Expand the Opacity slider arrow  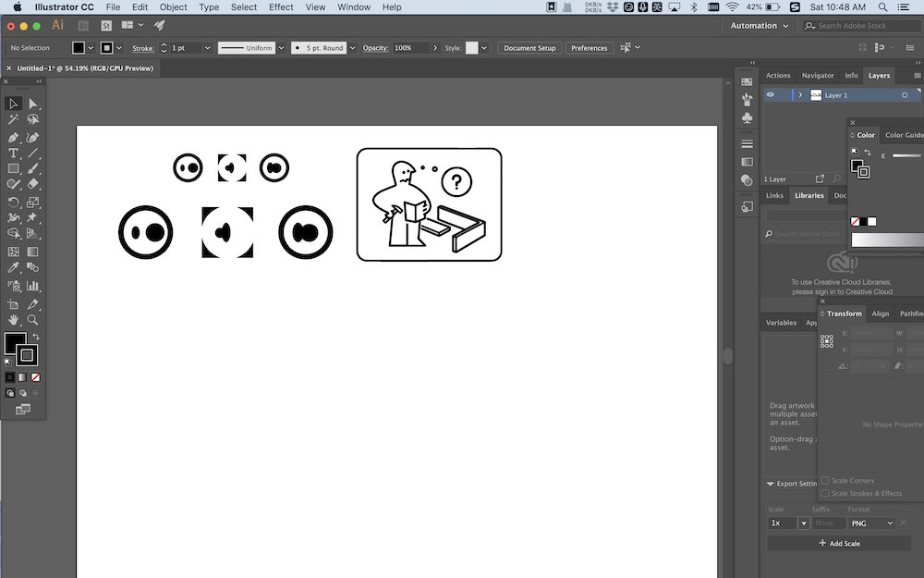pyautogui.click(x=435, y=48)
